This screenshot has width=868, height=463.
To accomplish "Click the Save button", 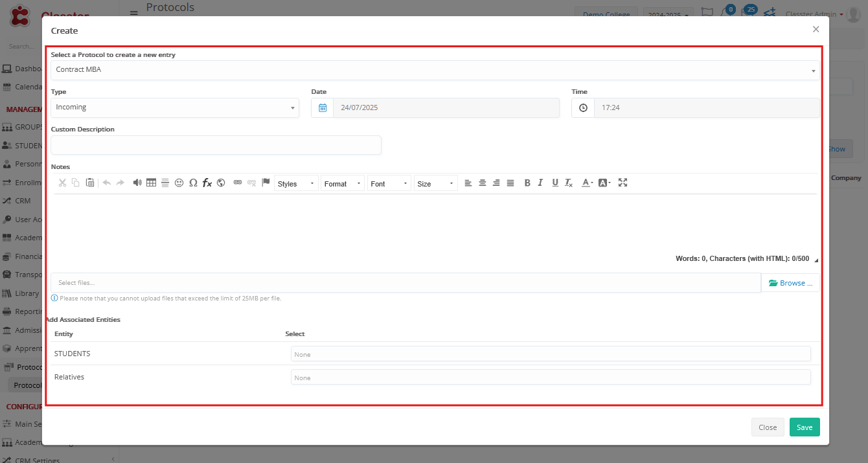I will 805,427.
